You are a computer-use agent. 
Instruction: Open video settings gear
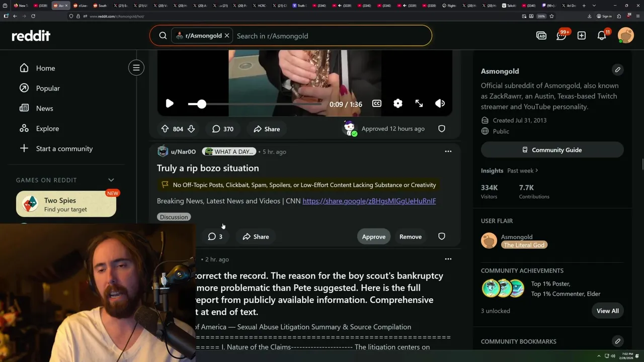[398, 104]
